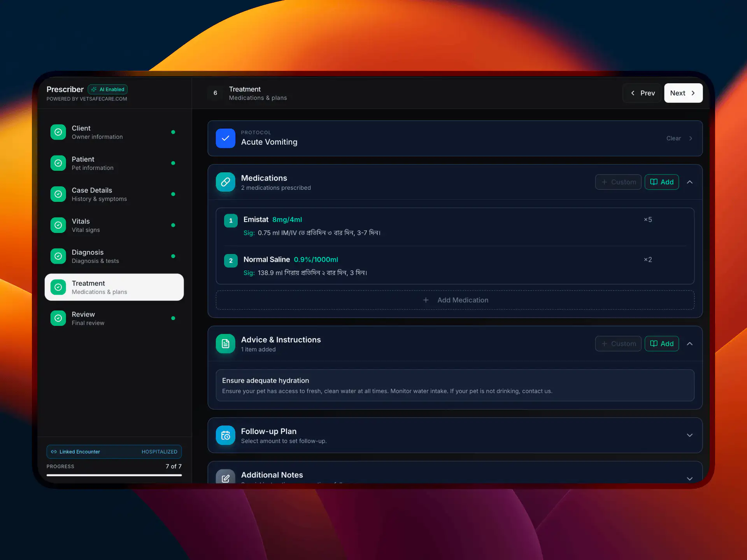Click the Advice & Instructions document icon
The image size is (747, 560).
(x=226, y=344)
